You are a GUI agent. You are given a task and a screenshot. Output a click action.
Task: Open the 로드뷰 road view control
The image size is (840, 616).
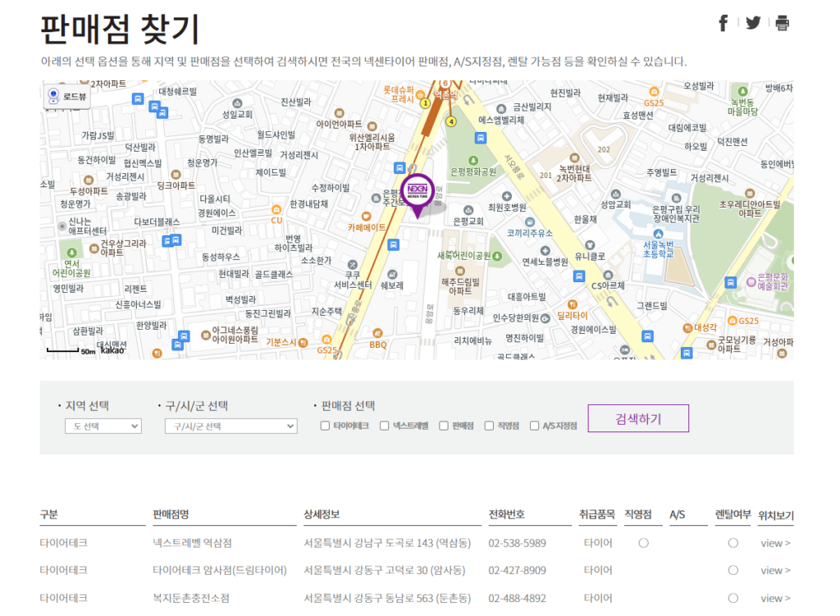coord(67,97)
